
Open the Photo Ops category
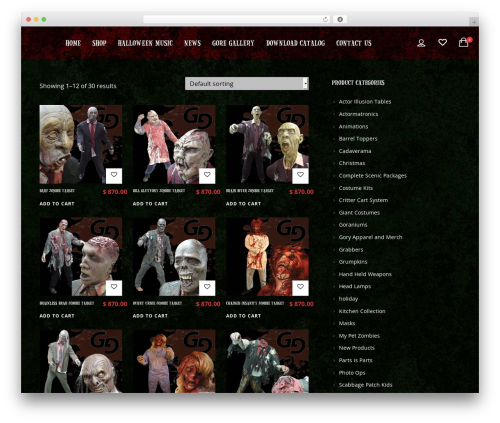(352, 373)
